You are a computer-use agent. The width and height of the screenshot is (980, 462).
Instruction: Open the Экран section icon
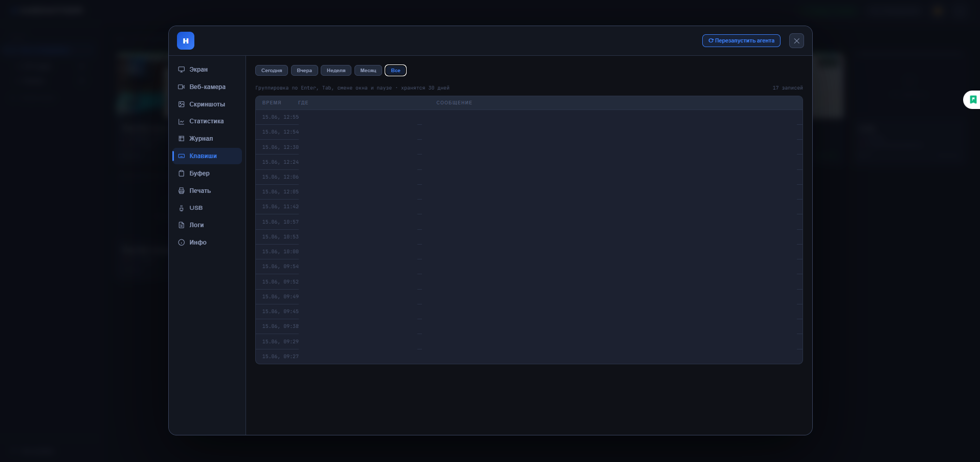(181, 70)
